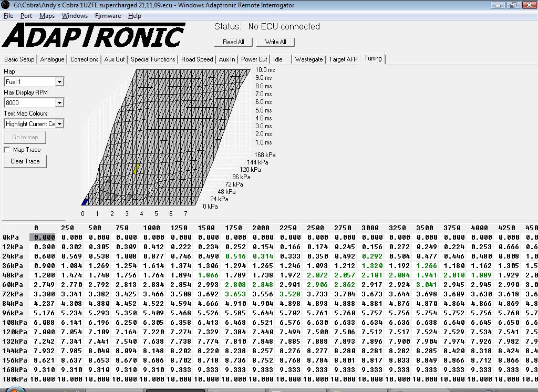
Task: Click the green 0.292 cell under 3000 RPM
Action: tap(372, 256)
